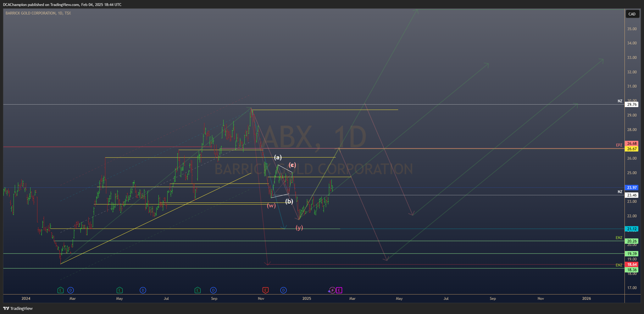Select the pink (y) wave label
Viewport: 644px width, 314px height.
point(299,227)
